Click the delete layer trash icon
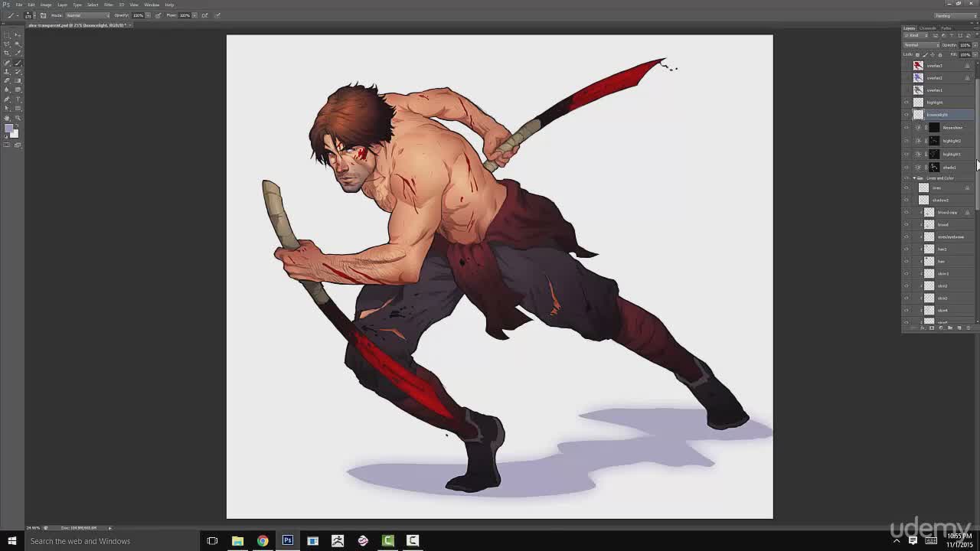This screenshot has width=980, height=551. point(969,328)
